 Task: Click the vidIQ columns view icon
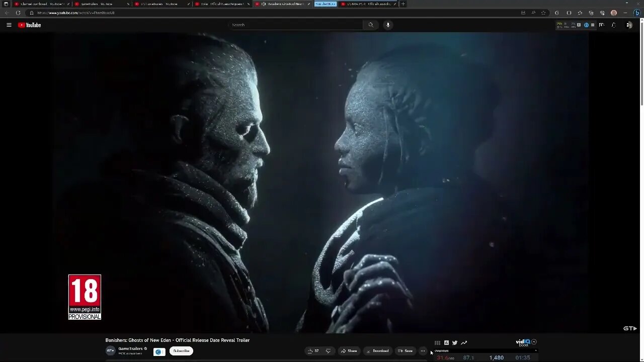(x=437, y=343)
